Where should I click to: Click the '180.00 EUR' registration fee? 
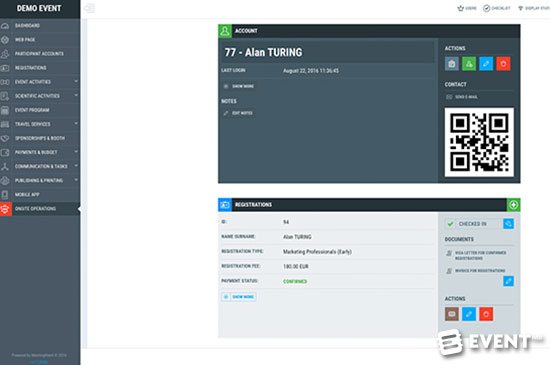(x=296, y=266)
